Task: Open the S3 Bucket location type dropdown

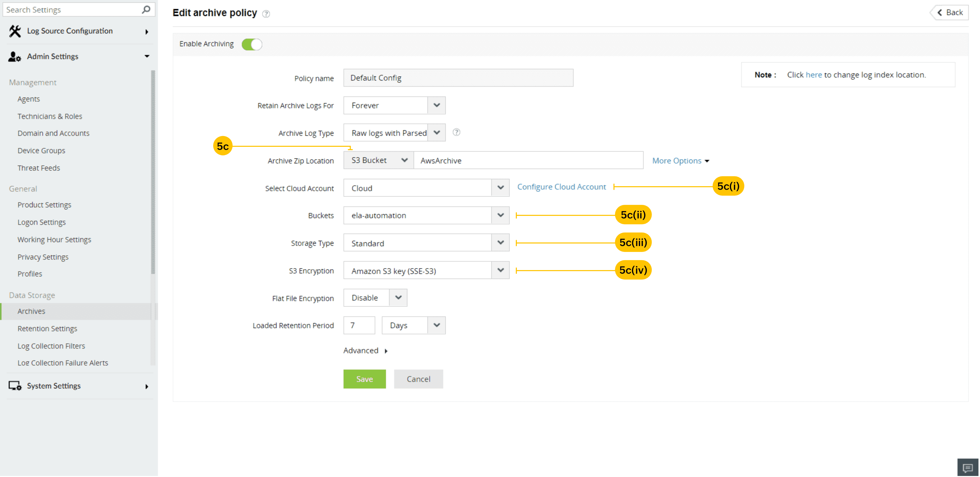Action: [x=379, y=160]
